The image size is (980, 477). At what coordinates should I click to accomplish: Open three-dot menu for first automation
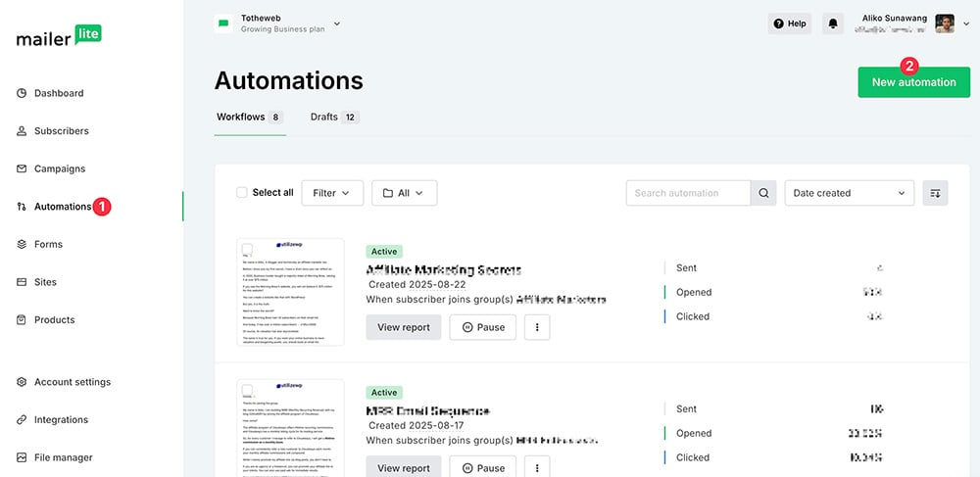(537, 327)
